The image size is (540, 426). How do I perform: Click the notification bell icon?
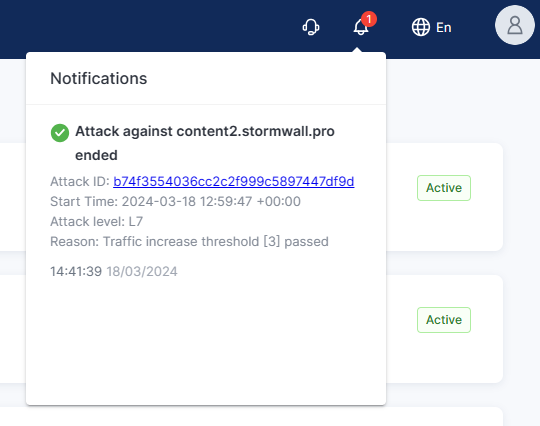[x=361, y=27]
